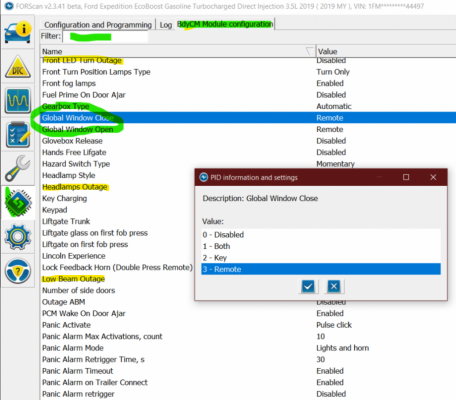Click inside the Filter input field

[x=105, y=36]
